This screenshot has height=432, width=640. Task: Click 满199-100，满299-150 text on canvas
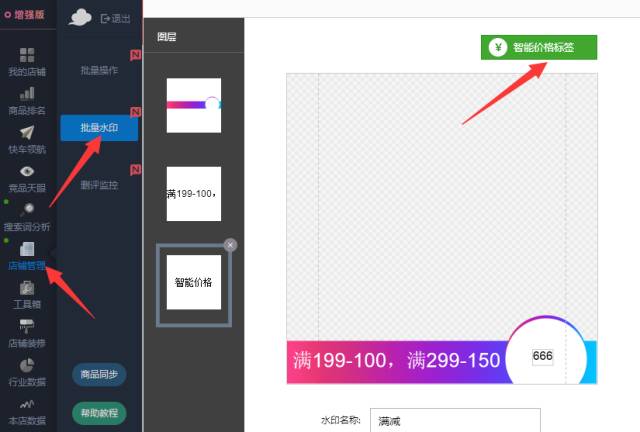click(396, 361)
